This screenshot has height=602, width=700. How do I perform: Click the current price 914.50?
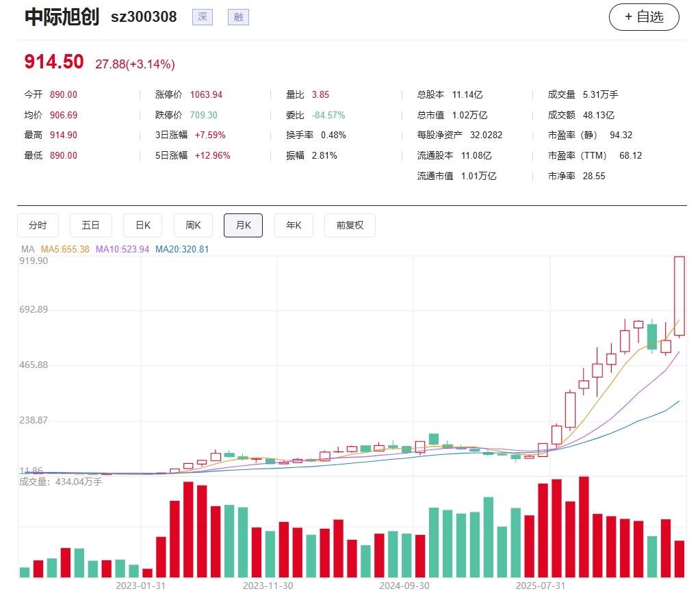coord(54,61)
